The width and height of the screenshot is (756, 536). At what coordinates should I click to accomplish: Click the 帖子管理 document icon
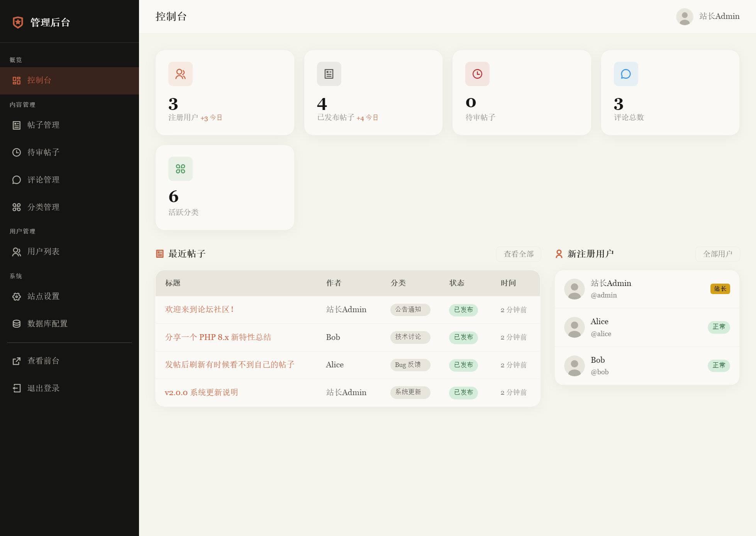[x=16, y=125]
